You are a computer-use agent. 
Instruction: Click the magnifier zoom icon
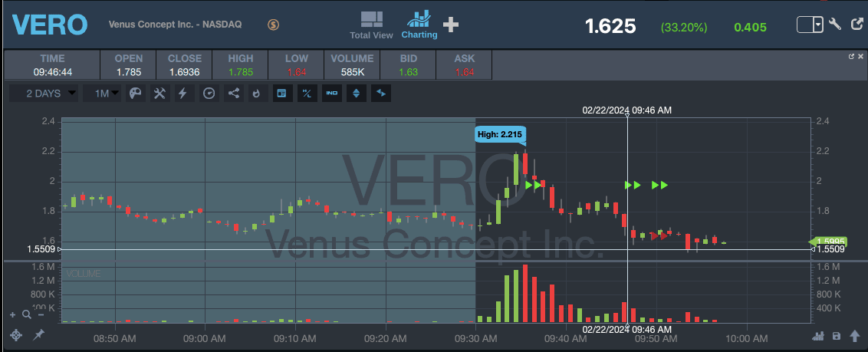[27, 315]
